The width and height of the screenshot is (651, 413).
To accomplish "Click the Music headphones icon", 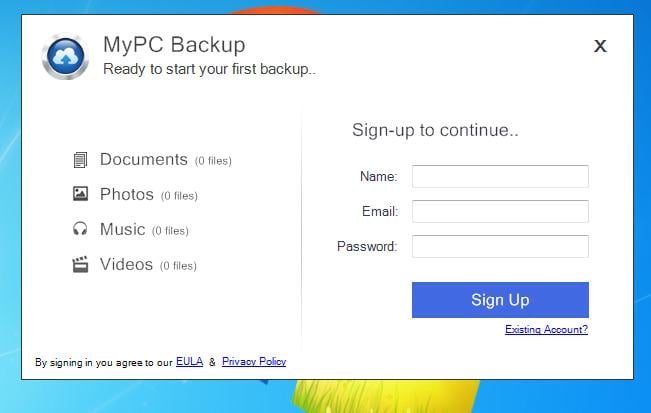I will click(80, 229).
